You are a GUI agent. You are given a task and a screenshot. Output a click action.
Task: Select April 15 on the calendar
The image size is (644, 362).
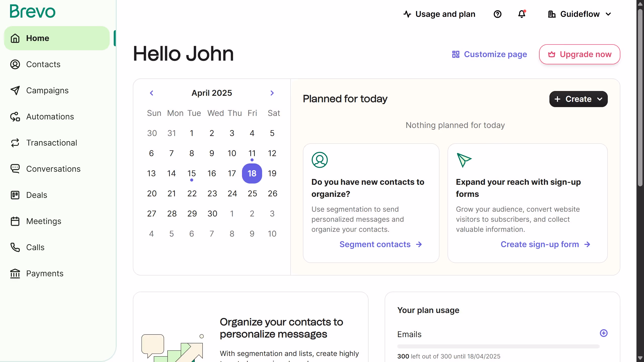(191, 173)
